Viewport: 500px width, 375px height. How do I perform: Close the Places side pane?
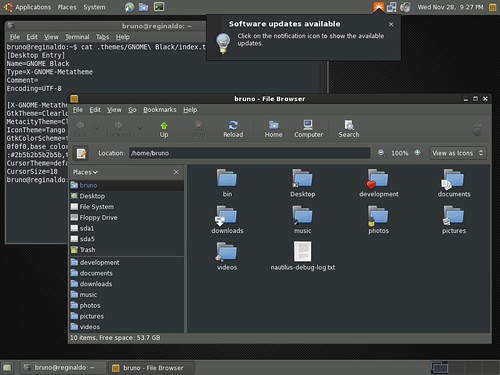point(176,172)
